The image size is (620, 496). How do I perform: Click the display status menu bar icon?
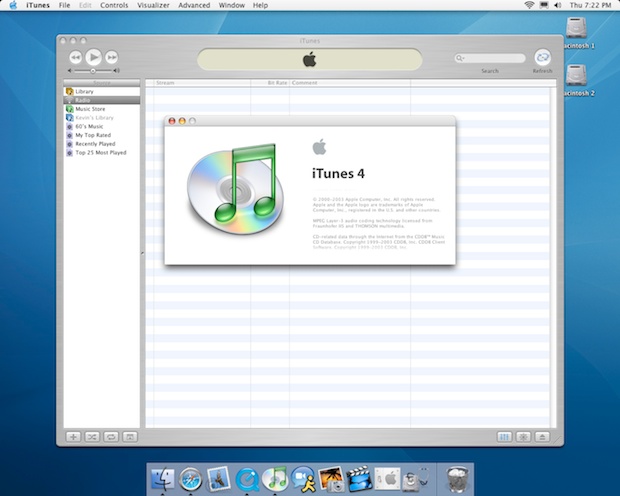544,5
